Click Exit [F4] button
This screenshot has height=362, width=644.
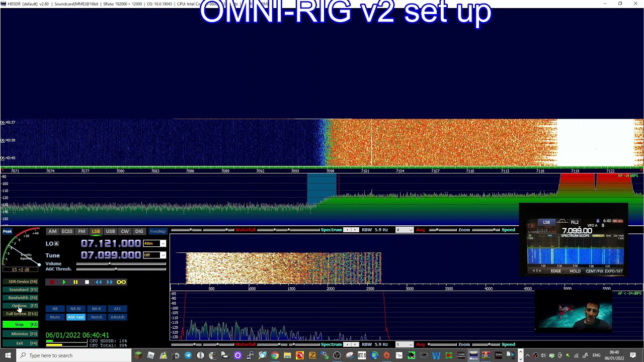coord(20,343)
